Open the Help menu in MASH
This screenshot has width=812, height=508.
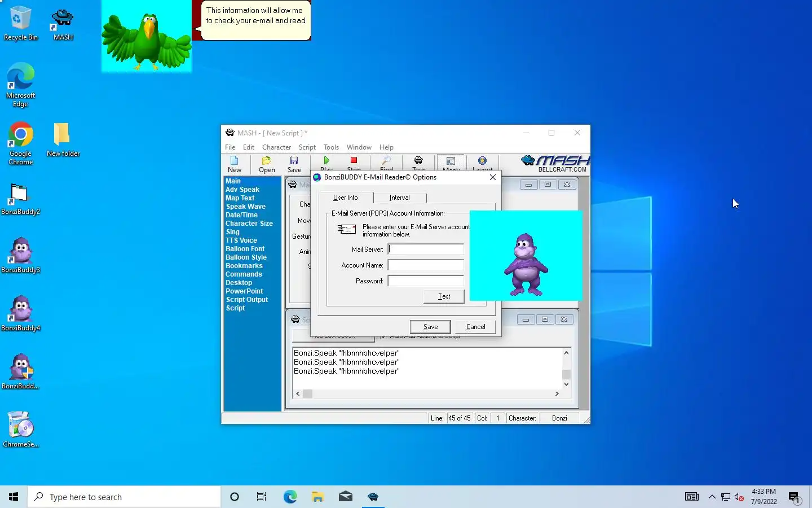[386, 147]
